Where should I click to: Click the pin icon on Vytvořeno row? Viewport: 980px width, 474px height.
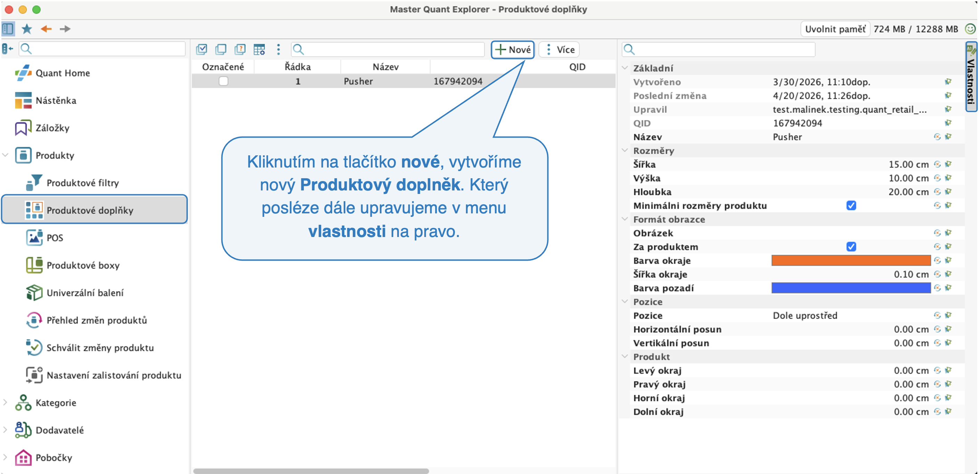click(948, 81)
